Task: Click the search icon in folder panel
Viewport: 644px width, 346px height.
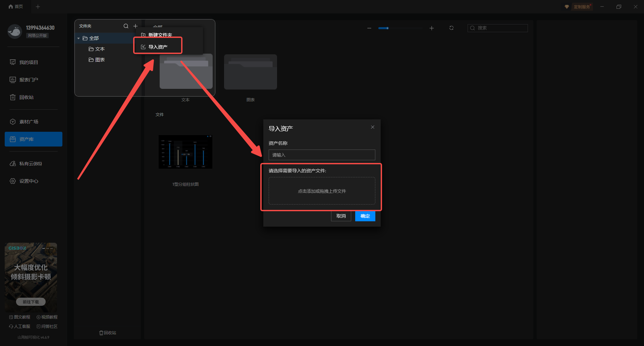Action: 126,26
